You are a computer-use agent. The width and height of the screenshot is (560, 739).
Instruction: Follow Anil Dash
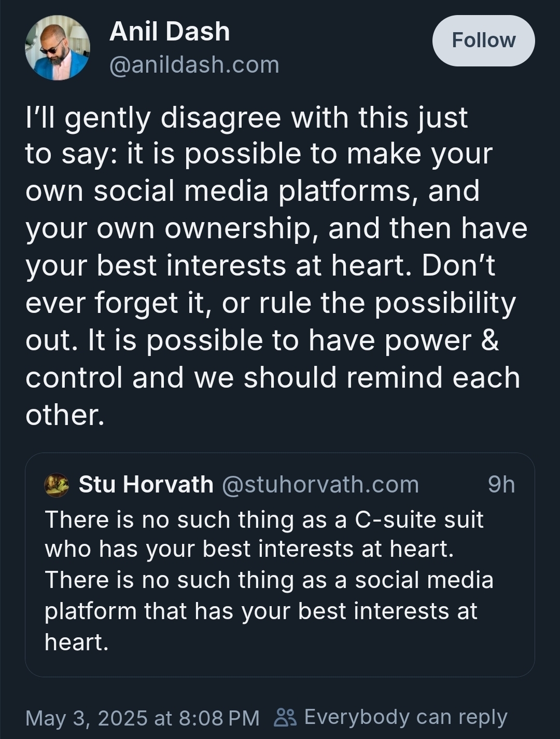point(483,40)
